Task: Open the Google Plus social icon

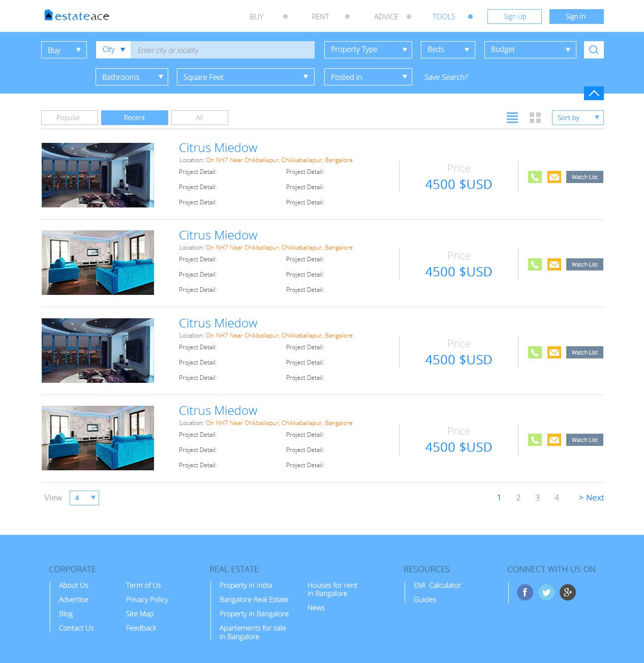Action: (568, 592)
